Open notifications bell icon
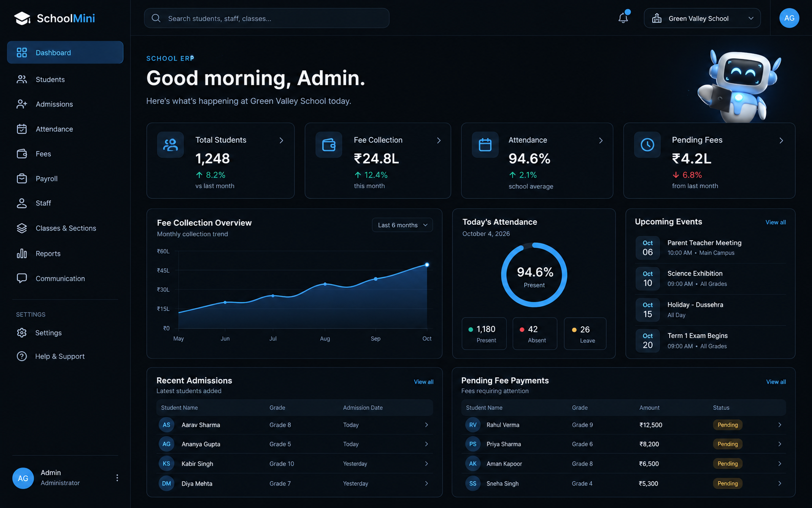 [x=623, y=18]
